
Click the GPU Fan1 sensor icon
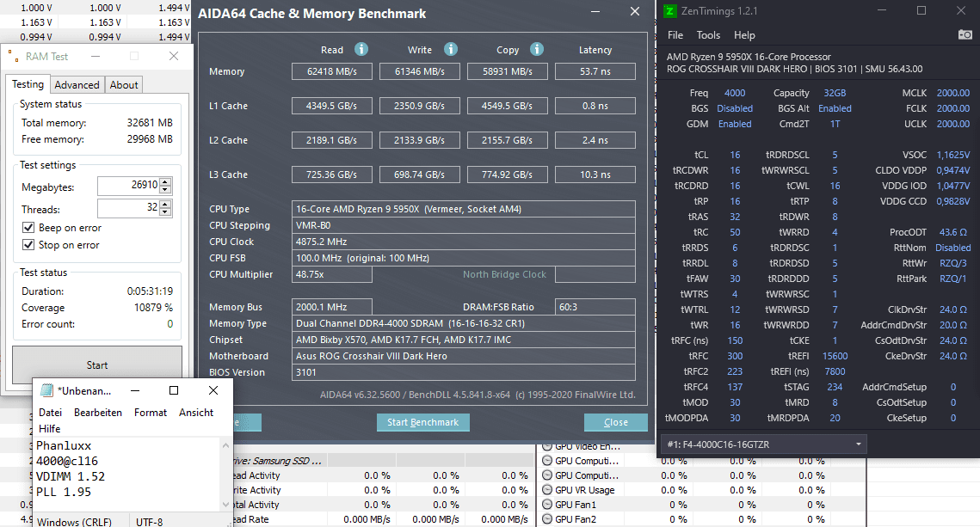point(547,505)
